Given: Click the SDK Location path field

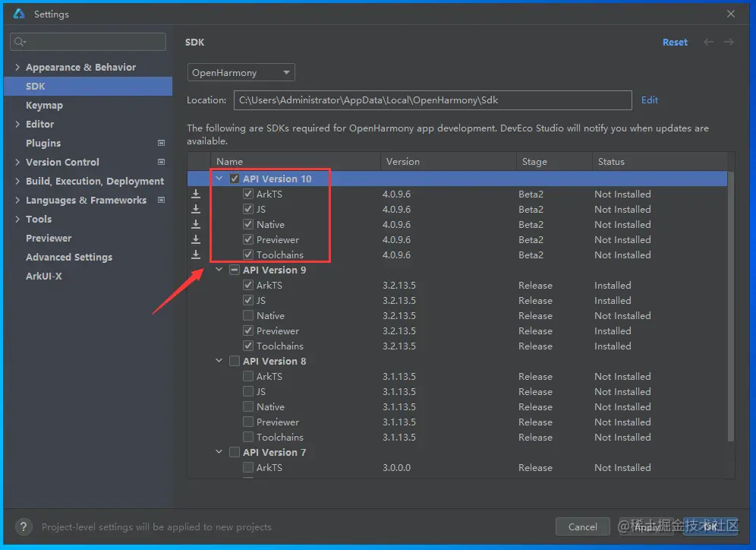Looking at the screenshot, I should pyautogui.click(x=433, y=100).
